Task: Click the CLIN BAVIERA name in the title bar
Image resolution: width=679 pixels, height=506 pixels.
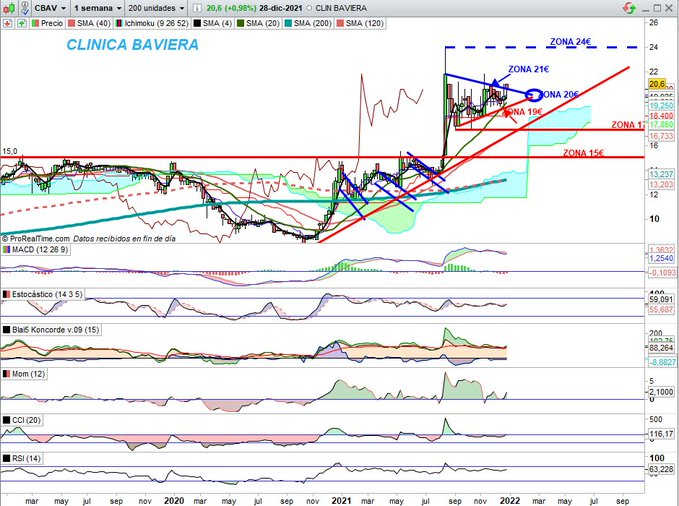Action: (x=341, y=8)
